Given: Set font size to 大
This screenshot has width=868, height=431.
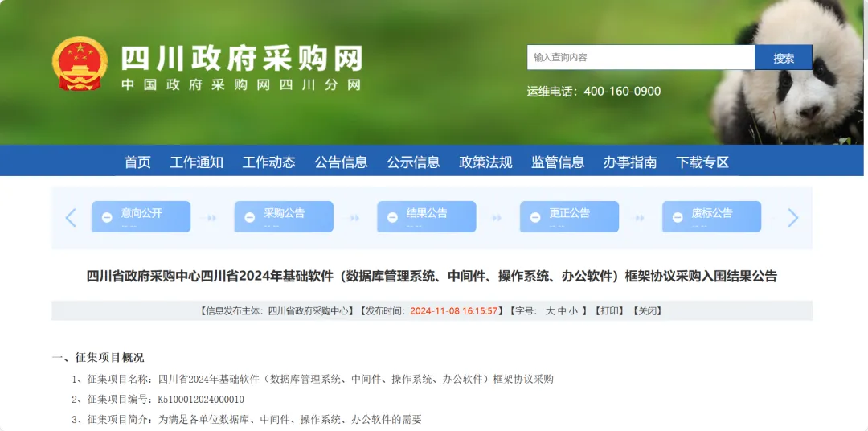Looking at the screenshot, I should pyautogui.click(x=550, y=310).
